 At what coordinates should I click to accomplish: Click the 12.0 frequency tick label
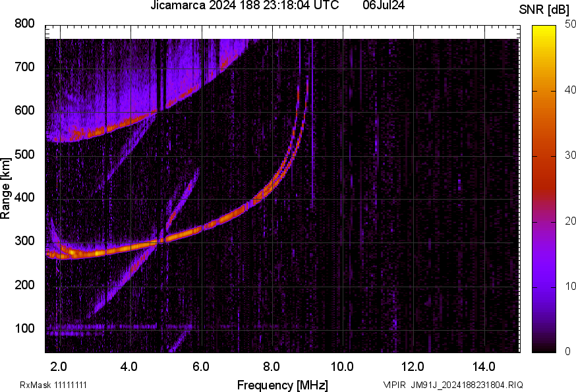tap(413, 367)
